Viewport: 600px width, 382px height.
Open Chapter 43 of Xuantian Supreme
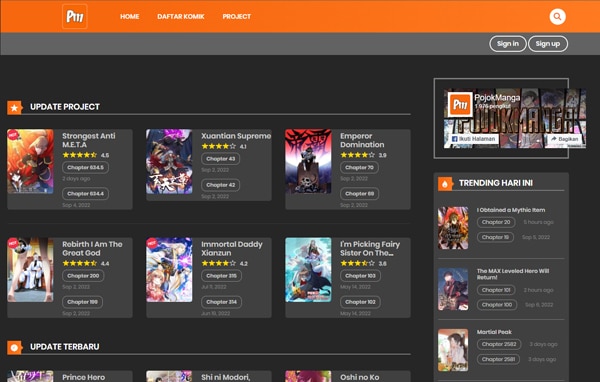(x=221, y=158)
